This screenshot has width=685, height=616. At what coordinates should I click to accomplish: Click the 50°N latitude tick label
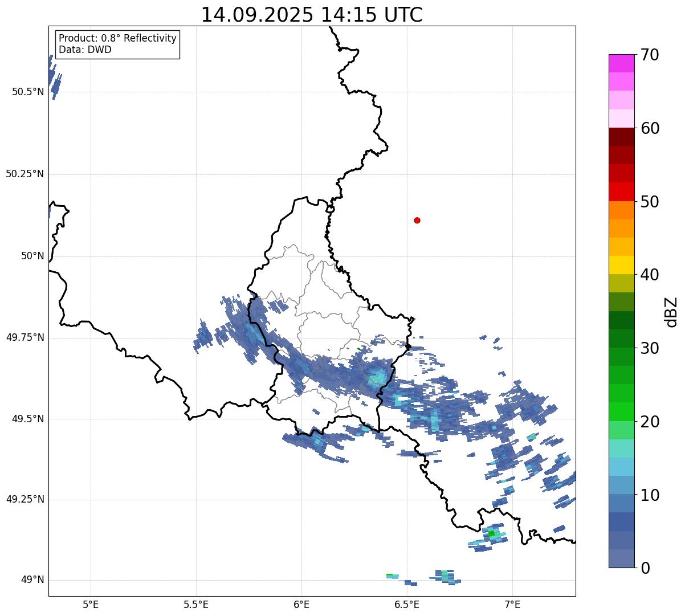click(32, 256)
